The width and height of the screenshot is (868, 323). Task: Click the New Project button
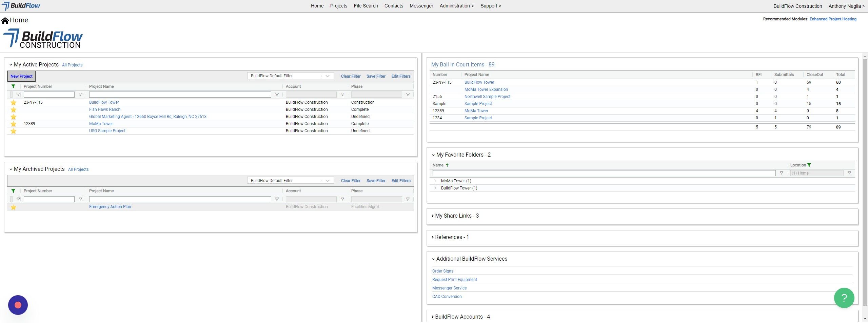coord(21,76)
